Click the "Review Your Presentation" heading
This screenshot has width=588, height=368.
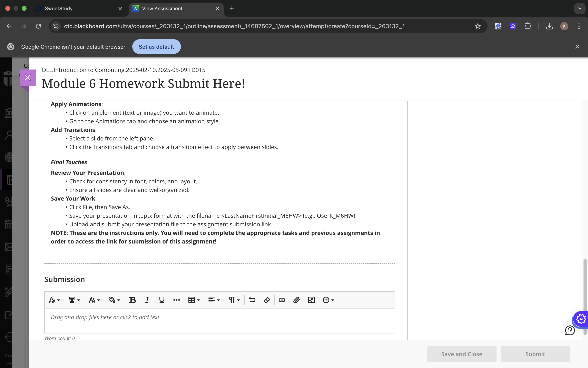coord(87,173)
